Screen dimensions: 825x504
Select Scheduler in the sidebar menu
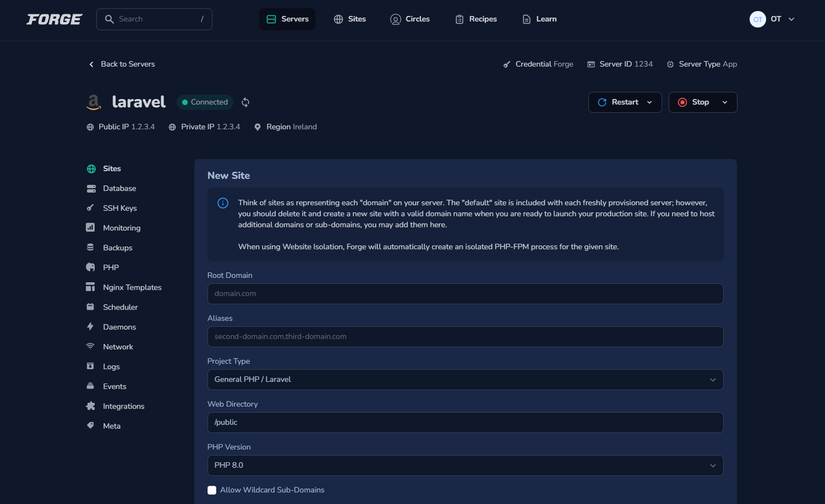click(x=121, y=308)
